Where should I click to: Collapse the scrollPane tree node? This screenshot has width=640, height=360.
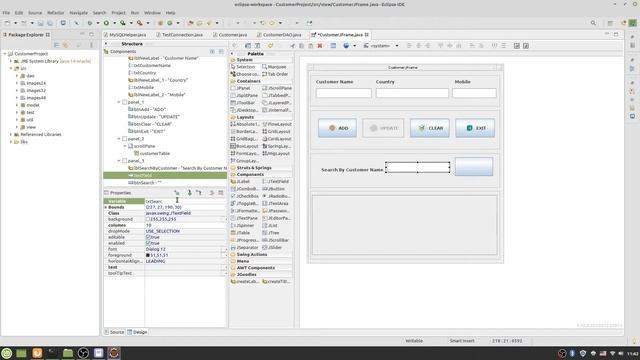pos(125,146)
